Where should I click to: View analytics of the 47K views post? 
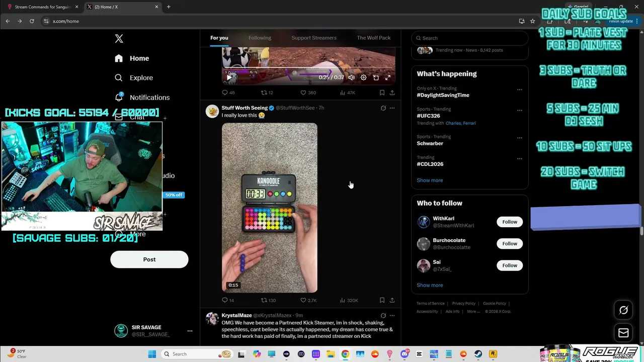coord(348,93)
